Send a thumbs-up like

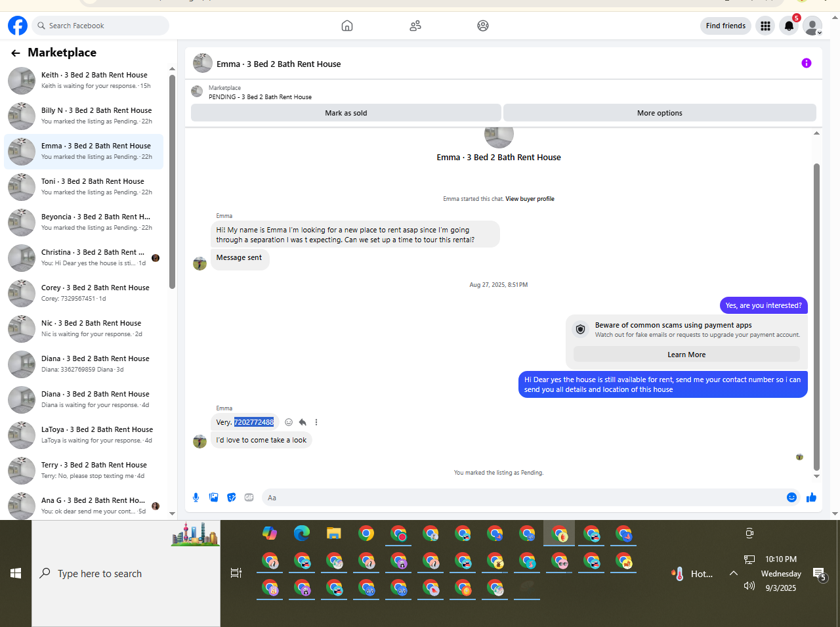click(811, 498)
